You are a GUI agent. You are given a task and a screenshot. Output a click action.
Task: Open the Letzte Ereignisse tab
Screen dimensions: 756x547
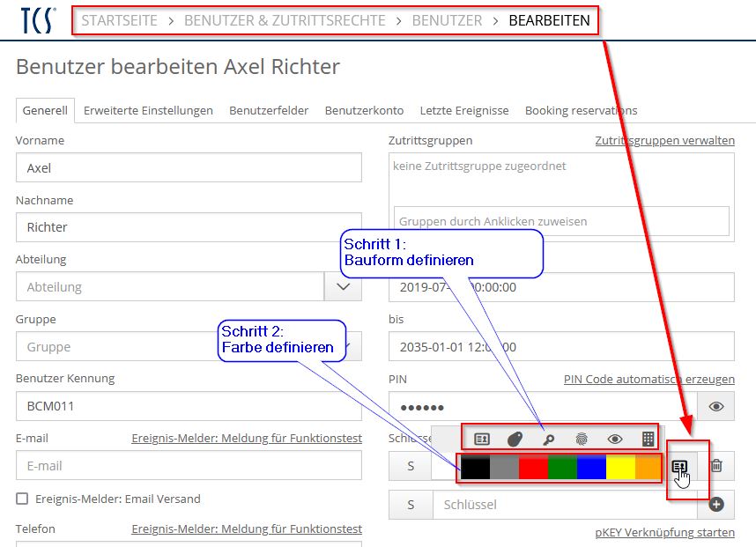coord(463,111)
